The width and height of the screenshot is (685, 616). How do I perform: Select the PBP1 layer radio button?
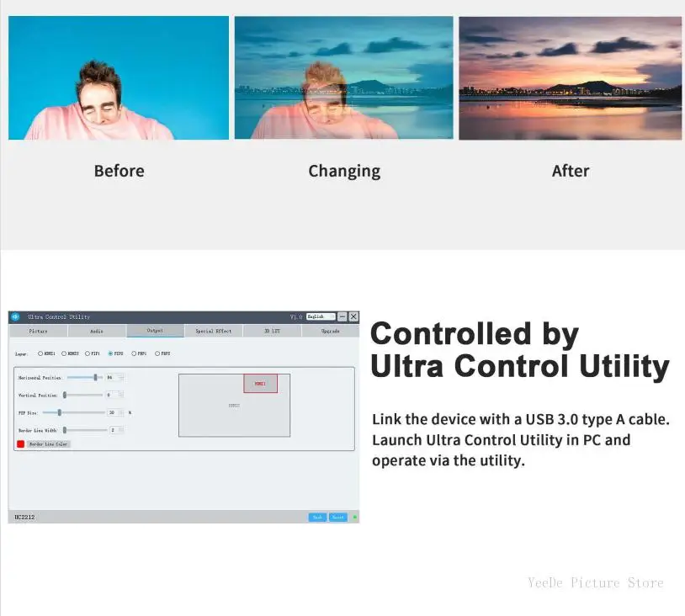pyautogui.click(x=134, y=353)
